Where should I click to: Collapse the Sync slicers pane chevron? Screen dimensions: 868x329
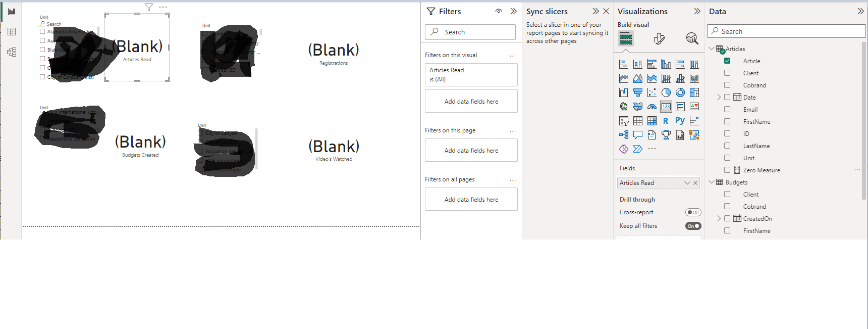596,11
